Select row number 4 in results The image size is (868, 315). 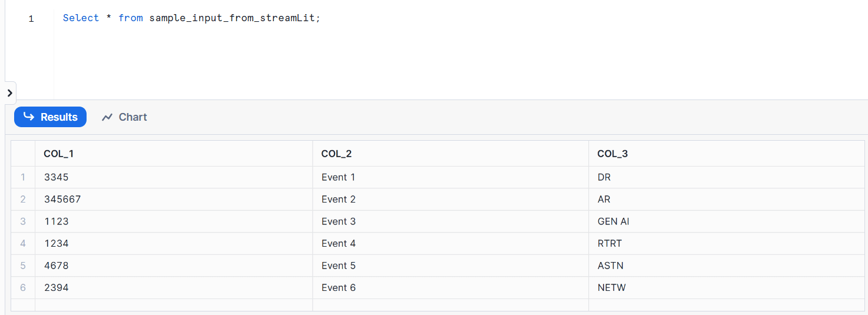click(x=23, y=244)
